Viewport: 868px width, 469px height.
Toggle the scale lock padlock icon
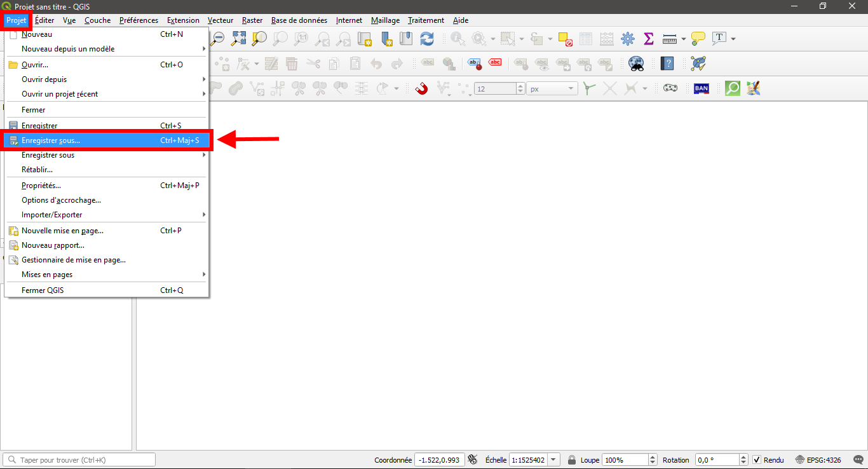pos(572,459)
